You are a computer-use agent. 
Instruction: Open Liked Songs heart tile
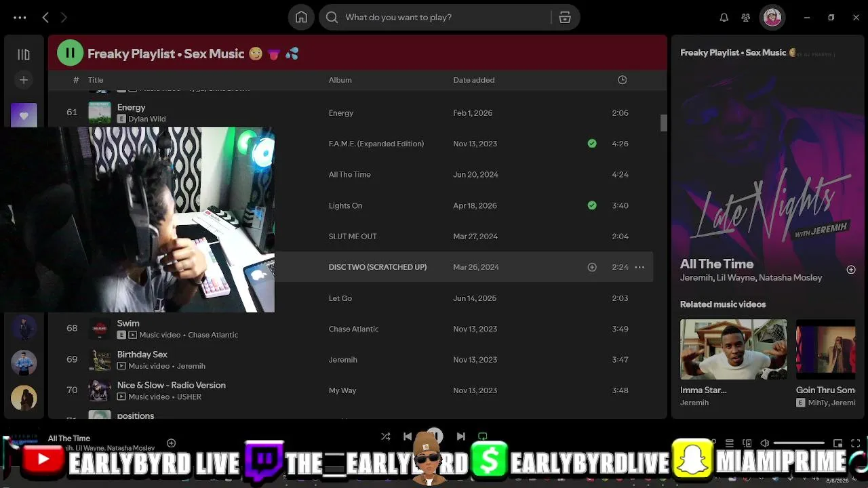(x=24, y=115)
